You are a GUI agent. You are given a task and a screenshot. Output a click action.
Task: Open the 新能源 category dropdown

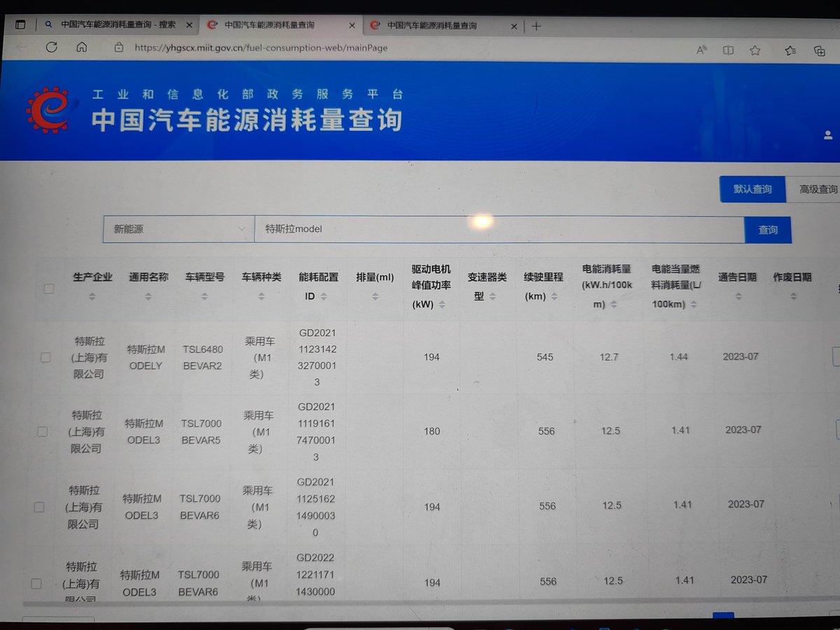coord(178,229)
